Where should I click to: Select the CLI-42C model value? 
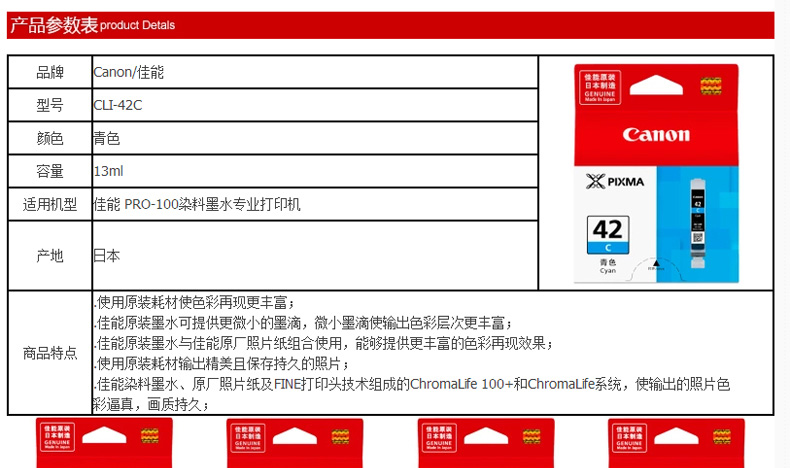coord(118,105)
